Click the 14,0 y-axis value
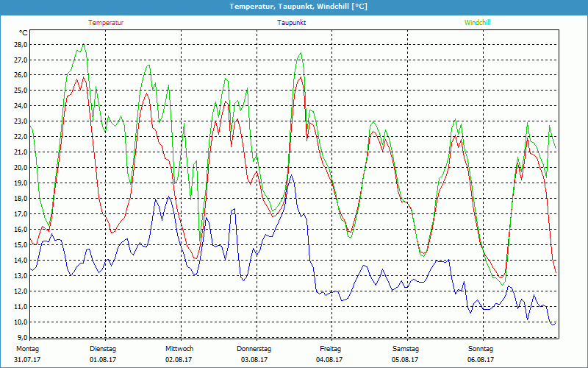588x368 pixels. (21, 260)
